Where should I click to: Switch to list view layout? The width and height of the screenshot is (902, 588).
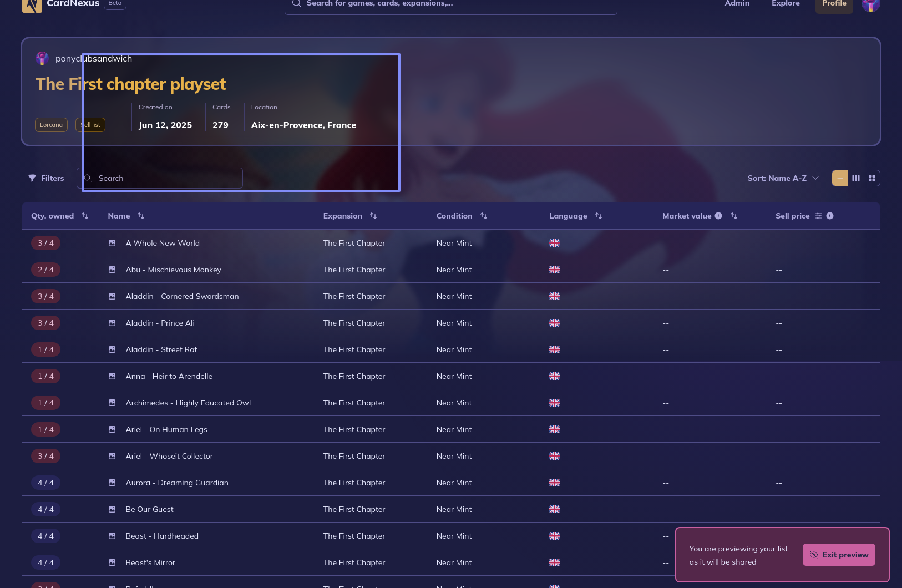click(839, 178)
